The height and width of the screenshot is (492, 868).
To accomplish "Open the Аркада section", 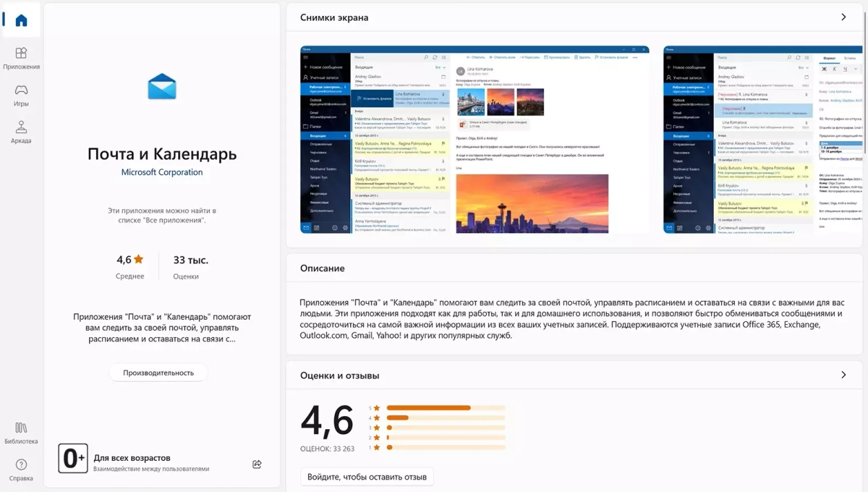I will [21, 132].
